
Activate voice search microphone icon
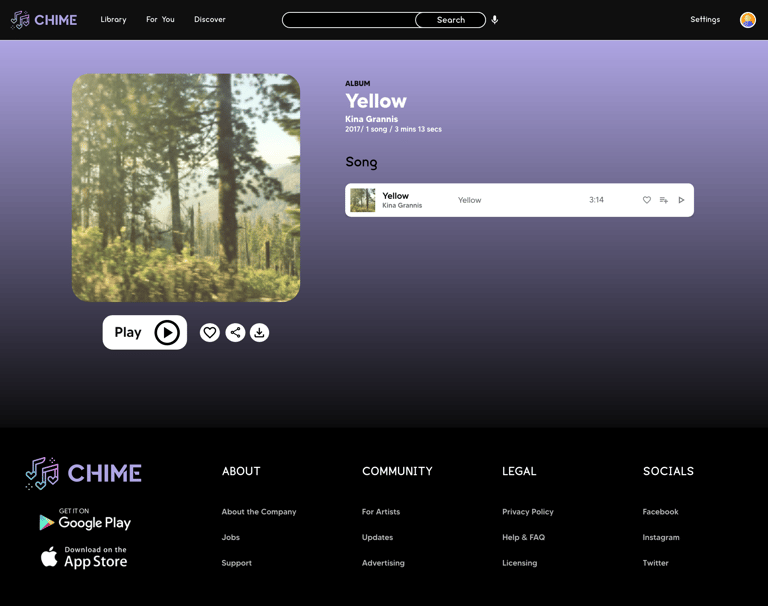(x=495, y=20)
